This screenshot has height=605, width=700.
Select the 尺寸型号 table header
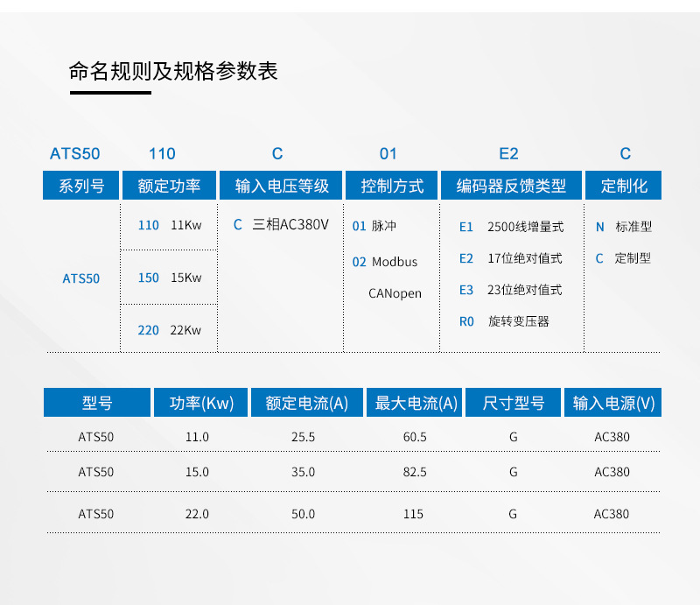point(514,403)
